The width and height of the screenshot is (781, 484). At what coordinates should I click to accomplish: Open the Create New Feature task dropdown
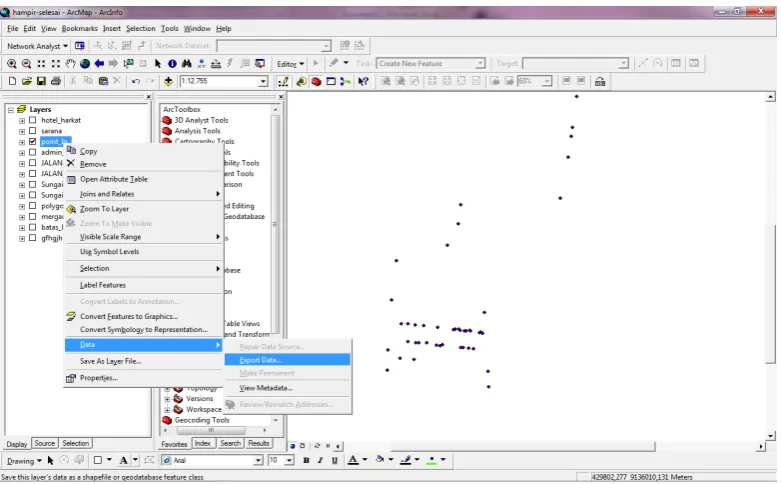click(480, 64)
